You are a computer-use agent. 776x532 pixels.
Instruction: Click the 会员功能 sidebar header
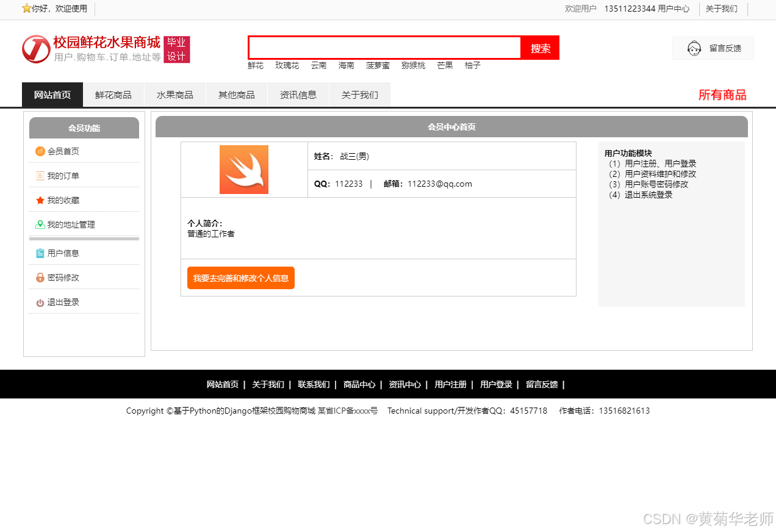pyautogui.click(x=84, y=128)
